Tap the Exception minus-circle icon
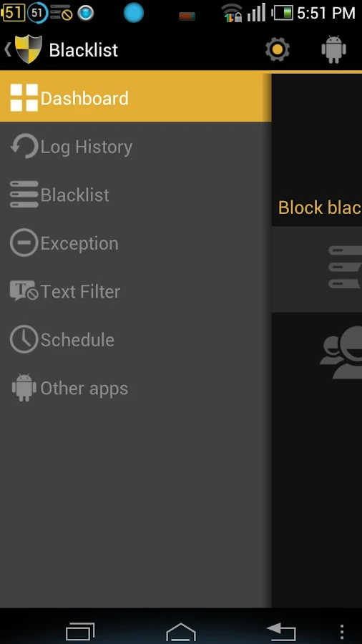The width and height of the screenshot is (362, 644). (x=24, y=243)
